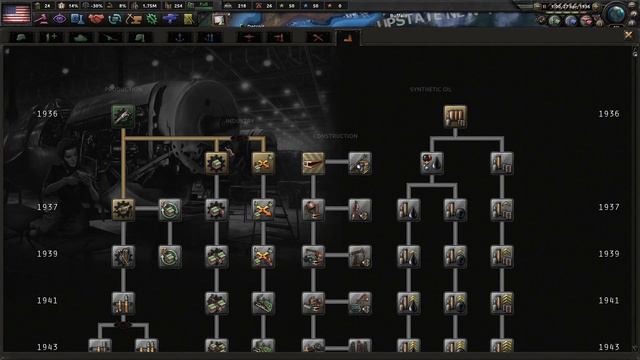Select the 1937 Oil Processing technology
Image resolution: width=640 pixels, height=360 pixels.
(409, 209)
